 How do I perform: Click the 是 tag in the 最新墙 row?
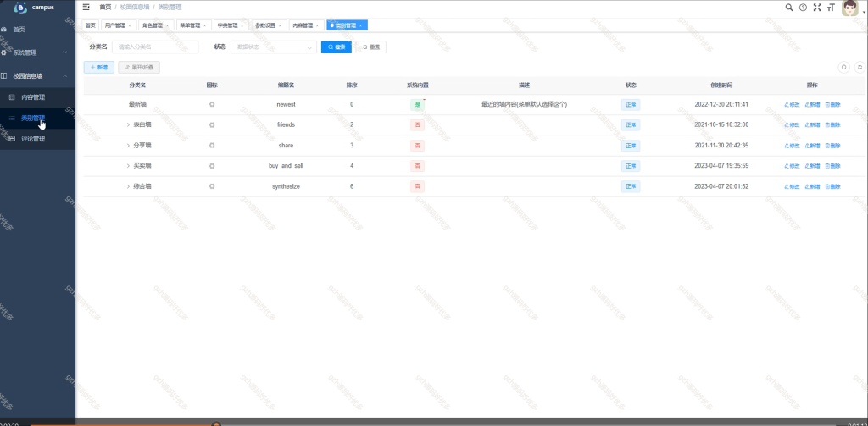point(417,104)
